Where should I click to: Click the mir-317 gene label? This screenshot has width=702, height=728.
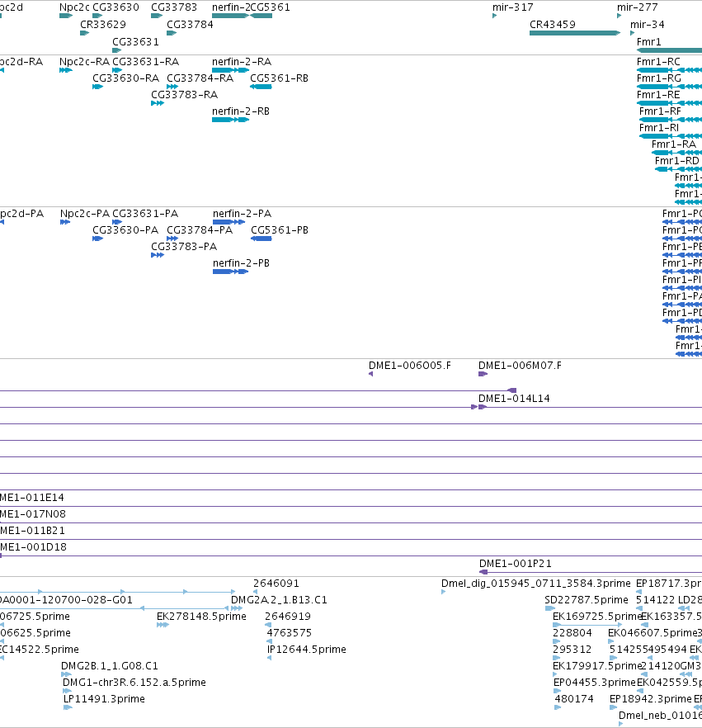click(513, 7)
